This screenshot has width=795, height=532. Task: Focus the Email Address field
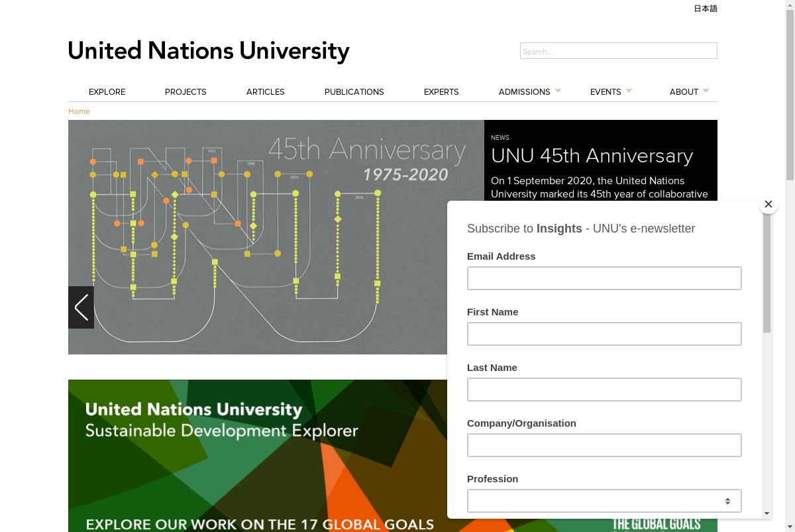(604, 278)
